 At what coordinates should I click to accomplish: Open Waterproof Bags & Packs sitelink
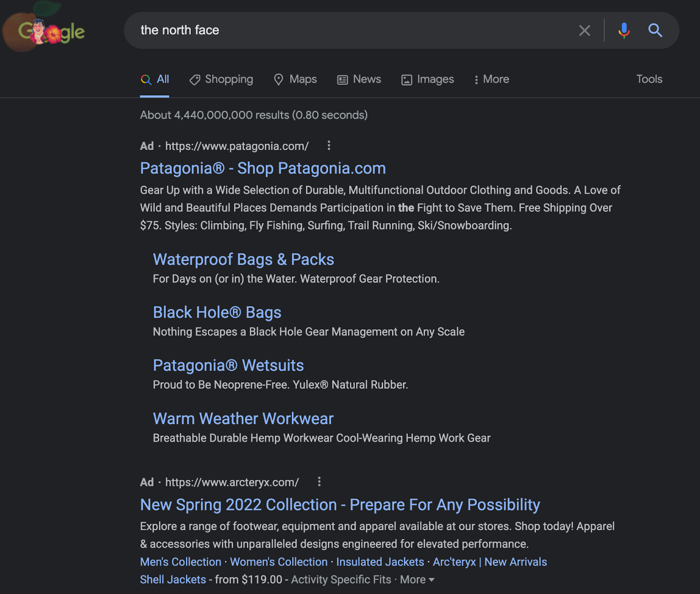pyautogui.click(x=243, y=259)
